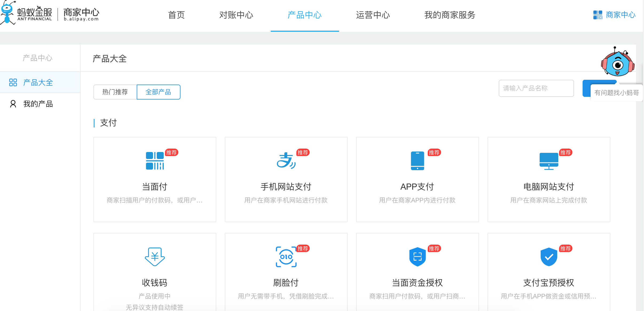
Task: Focus the 请输入产品名称 search field
Action: click(536, 88)
